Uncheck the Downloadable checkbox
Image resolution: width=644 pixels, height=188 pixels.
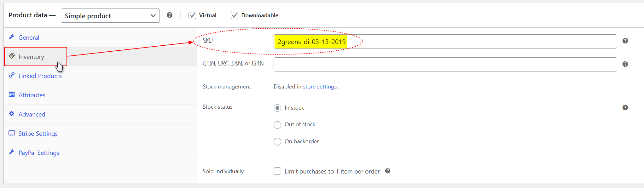coord(235,15)
